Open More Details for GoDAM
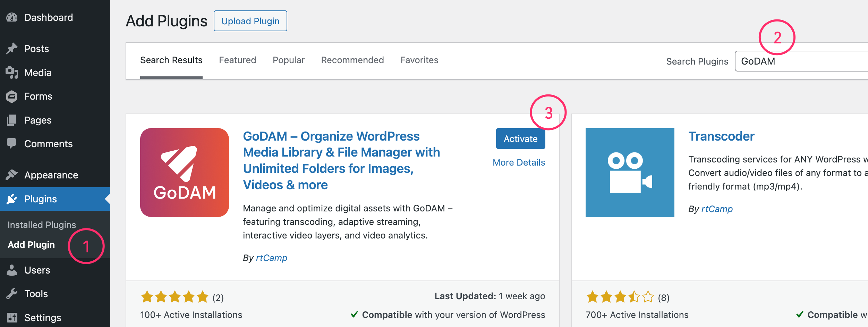Viewport: 868px width, 327px height. pos(519,162)
